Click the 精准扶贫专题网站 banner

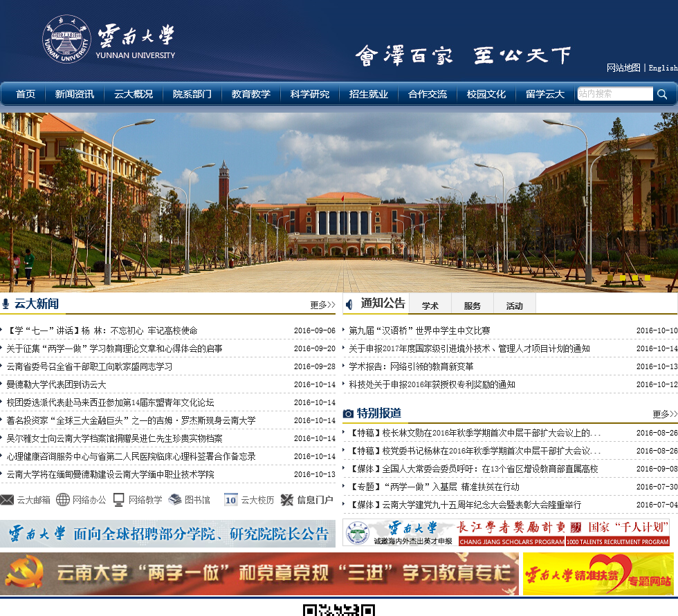[598, 574]
